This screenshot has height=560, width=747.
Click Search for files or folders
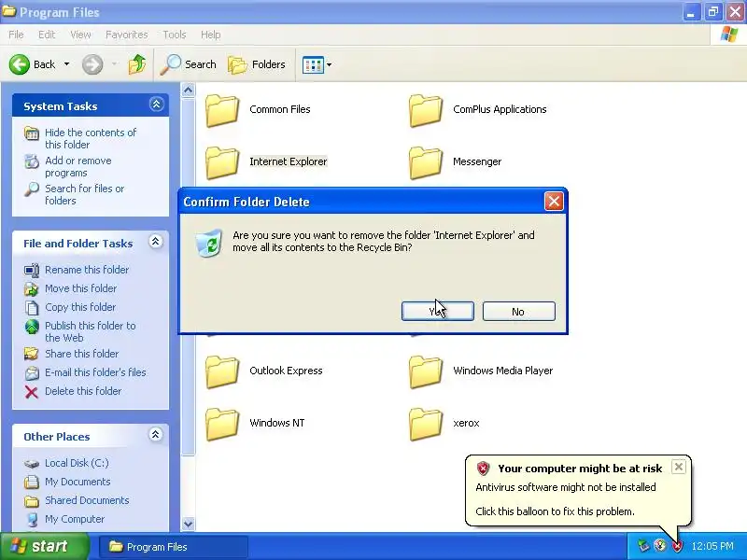(84, 194)
